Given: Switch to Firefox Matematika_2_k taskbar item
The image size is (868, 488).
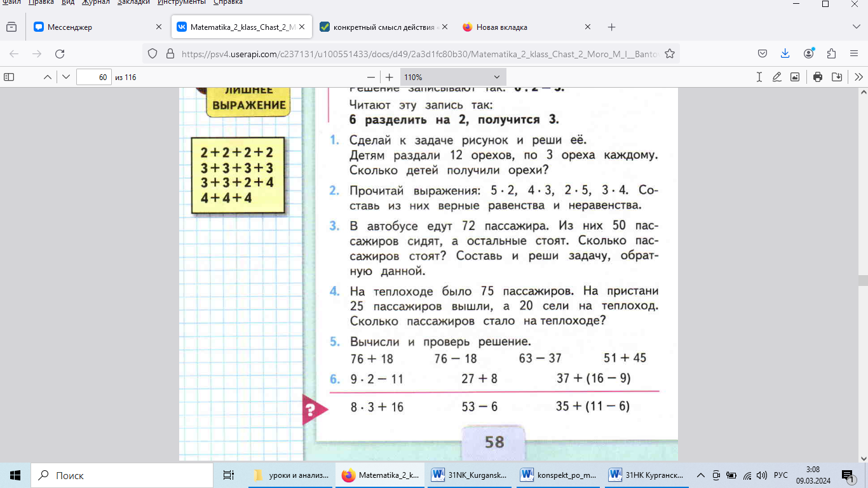Looking at the screenshot, I should tap(380, 475).
